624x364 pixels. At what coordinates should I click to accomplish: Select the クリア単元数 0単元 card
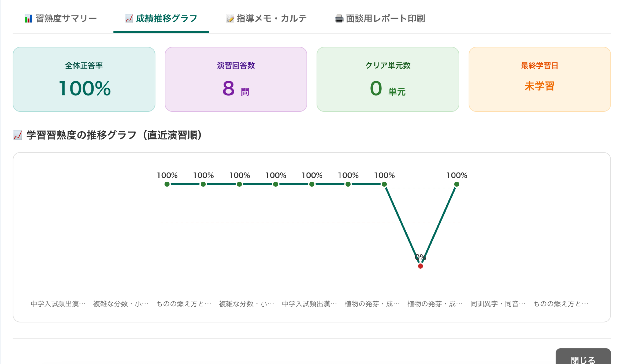point(388,79)
